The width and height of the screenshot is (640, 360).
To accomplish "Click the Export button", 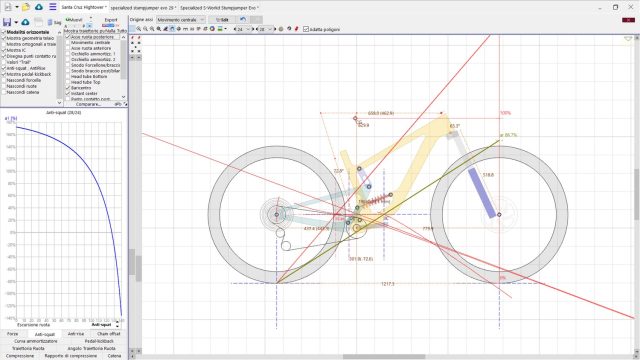I will click(111, 20).
